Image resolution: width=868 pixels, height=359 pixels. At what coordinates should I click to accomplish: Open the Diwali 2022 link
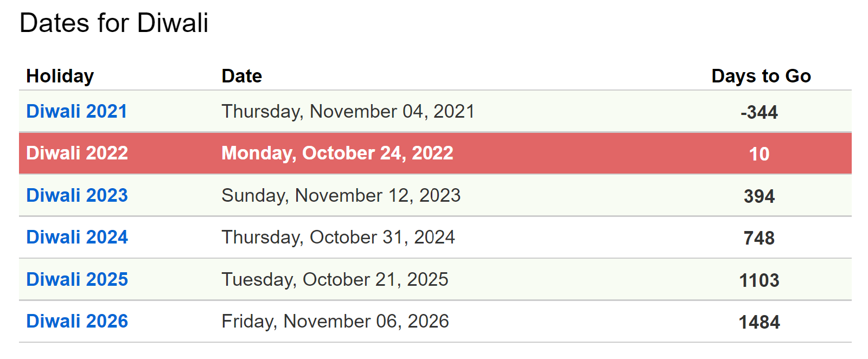pos(77,153)
